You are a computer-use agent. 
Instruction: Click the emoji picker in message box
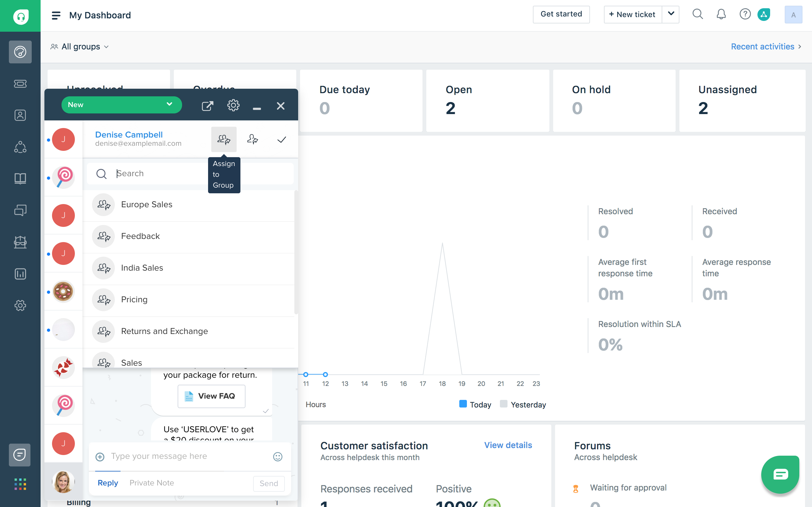(278, 456)
